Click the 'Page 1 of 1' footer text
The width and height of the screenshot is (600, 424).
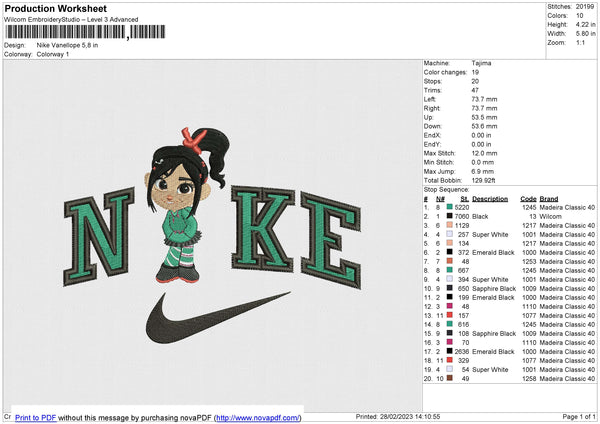(x=579, y=416)
